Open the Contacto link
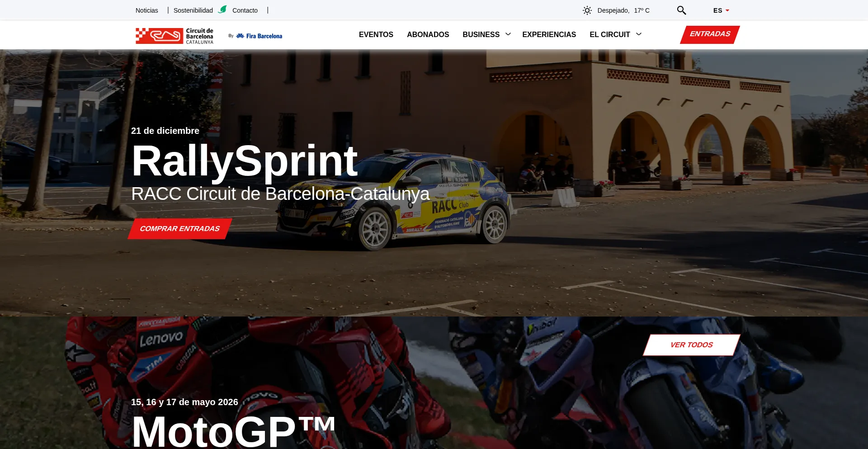This screenshot has width=868, height=449. 245,10
